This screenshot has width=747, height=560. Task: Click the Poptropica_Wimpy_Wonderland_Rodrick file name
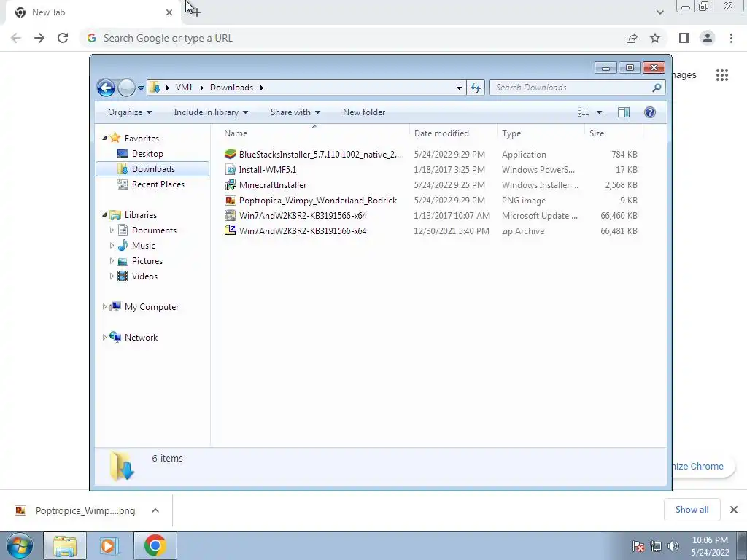[318, 201]
